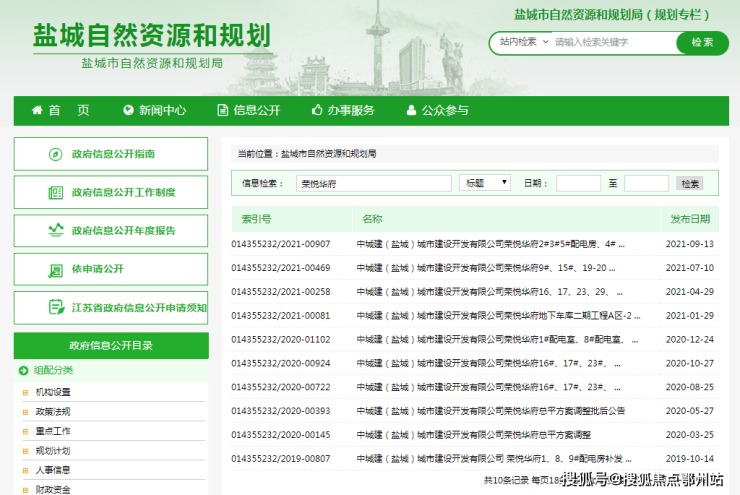Collapse the 组配分类 category section
Screen dimensions: 740x495
[x=23, y=370]
